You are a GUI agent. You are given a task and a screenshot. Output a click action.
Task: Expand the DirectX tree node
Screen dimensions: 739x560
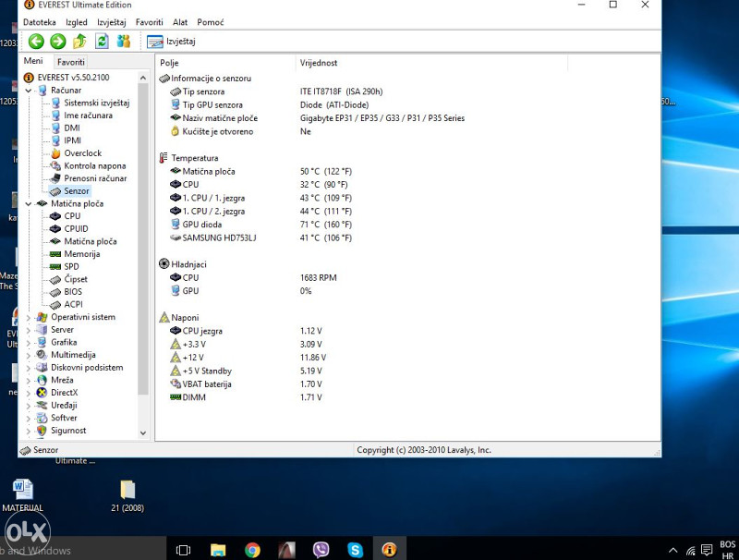tap(29, 393)
